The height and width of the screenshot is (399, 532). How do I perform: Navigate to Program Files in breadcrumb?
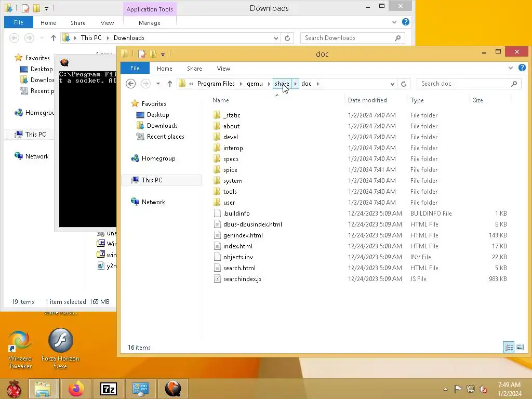pyautogui.click(x=216, y=84)
